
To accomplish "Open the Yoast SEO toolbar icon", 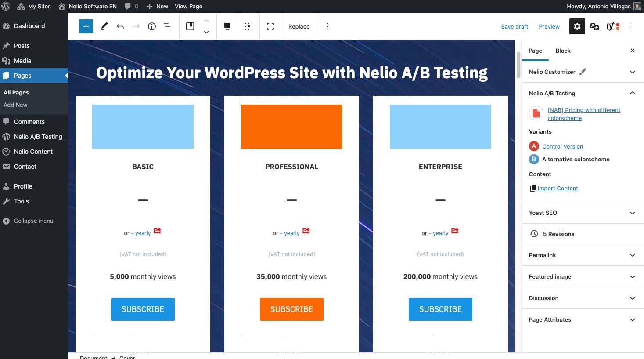I will [x=613, y=26].
